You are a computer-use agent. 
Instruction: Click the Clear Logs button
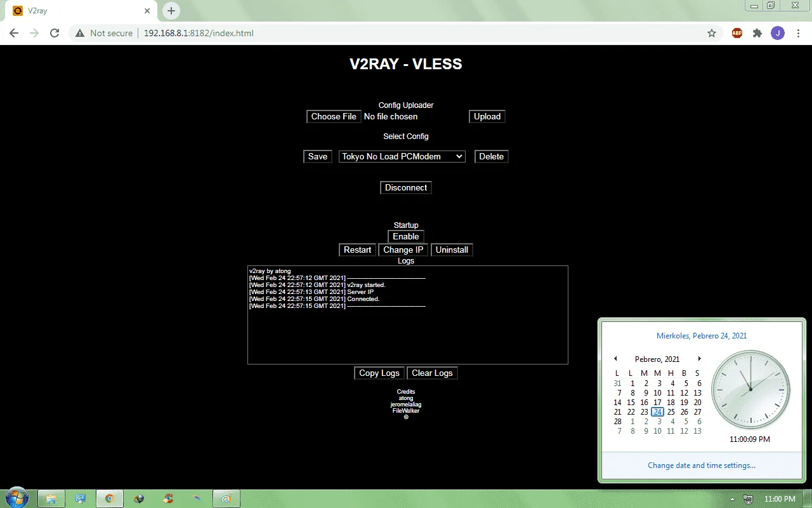point(432,373)
